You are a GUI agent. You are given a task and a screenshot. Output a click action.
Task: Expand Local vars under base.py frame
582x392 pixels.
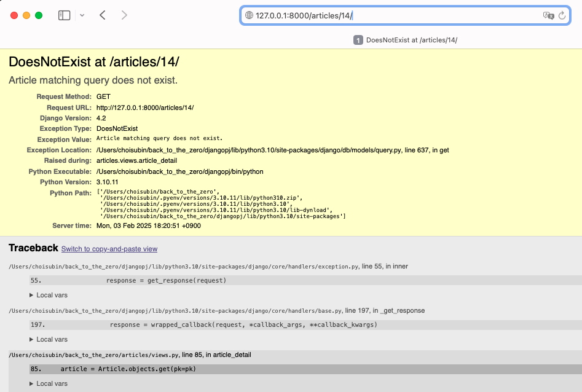coord(49,339)
